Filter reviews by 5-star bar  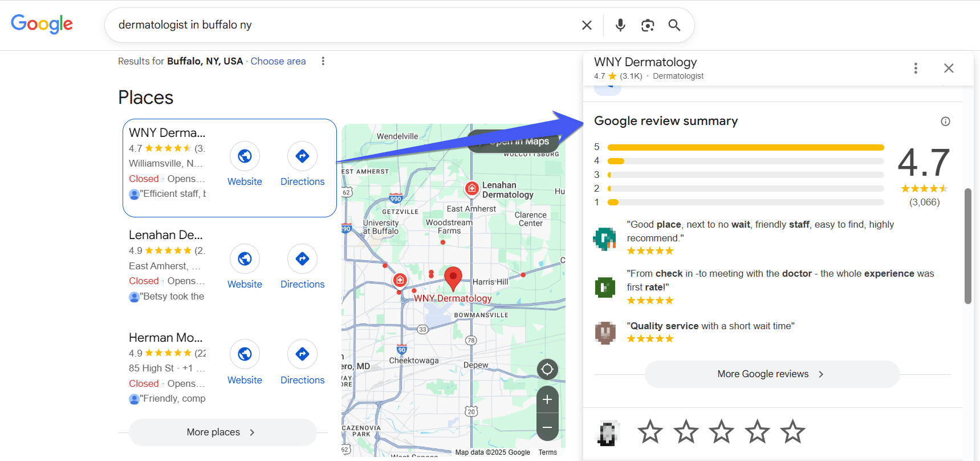(746, 147)
